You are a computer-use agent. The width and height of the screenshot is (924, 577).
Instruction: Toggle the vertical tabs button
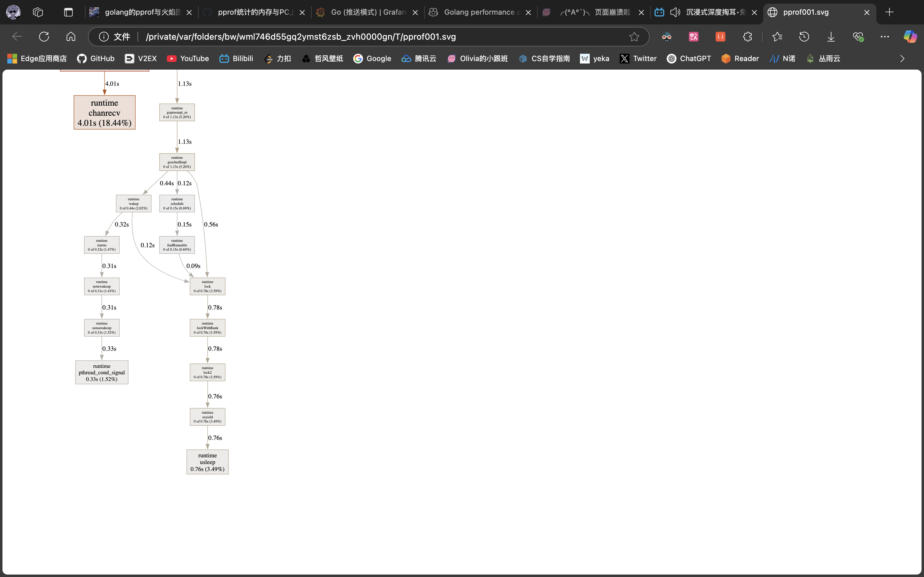(68, 12)
